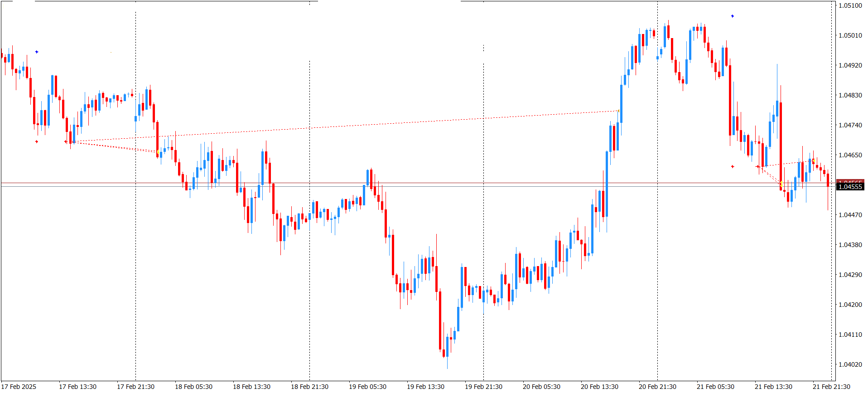Viewport: 868px width, 393px height.
Task: Click the 1.04290 price axis label
Action: coord(850,275)
